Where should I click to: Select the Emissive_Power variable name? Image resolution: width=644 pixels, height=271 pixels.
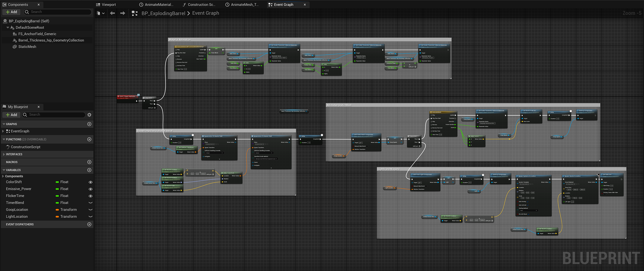point(18,189)
